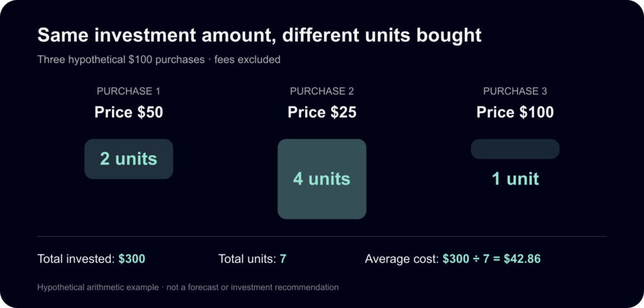Select the Price $25 text
Viewport: 644px width, 308px height.
pos(322,112)
